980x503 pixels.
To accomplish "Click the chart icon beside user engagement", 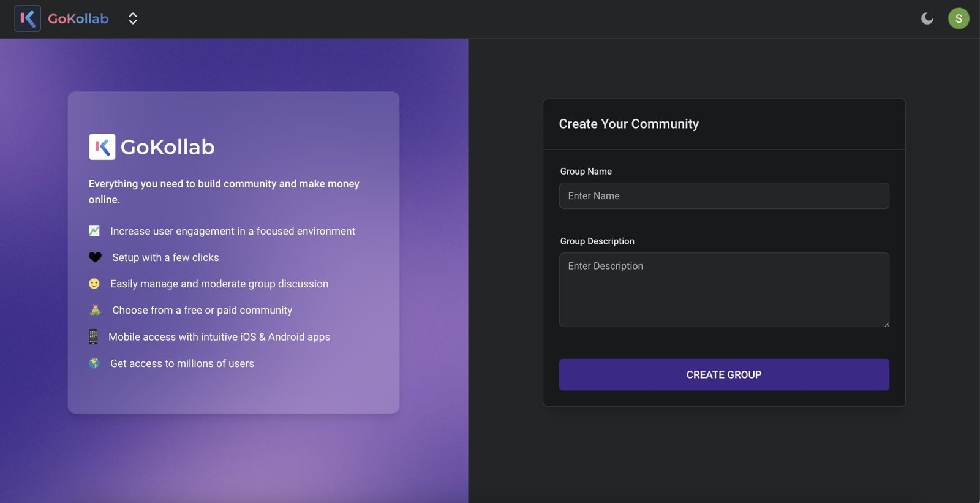I will pos(94,231).
